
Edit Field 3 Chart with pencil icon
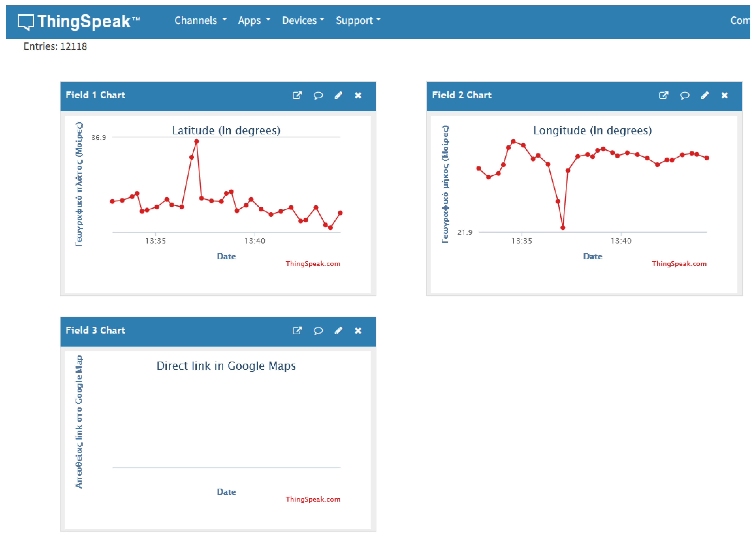pos(338,331)
